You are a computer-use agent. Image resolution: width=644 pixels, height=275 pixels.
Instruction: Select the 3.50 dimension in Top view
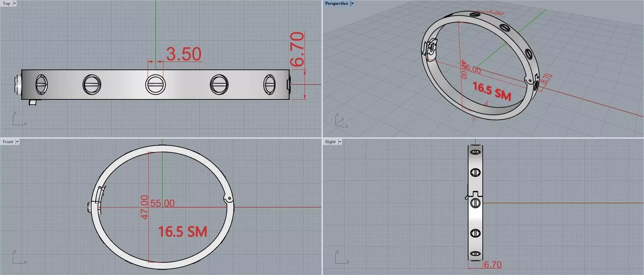pyautogui.click(x=184, y=54)
